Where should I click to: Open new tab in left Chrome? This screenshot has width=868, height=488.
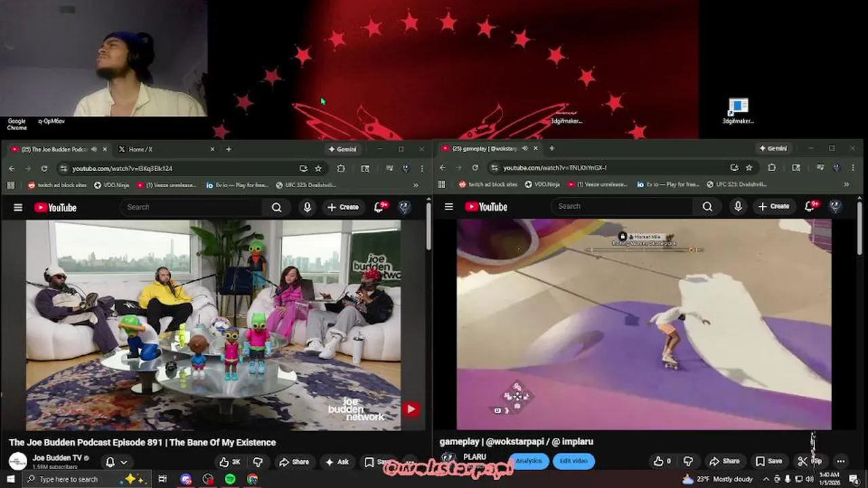(x=229, y=149)
